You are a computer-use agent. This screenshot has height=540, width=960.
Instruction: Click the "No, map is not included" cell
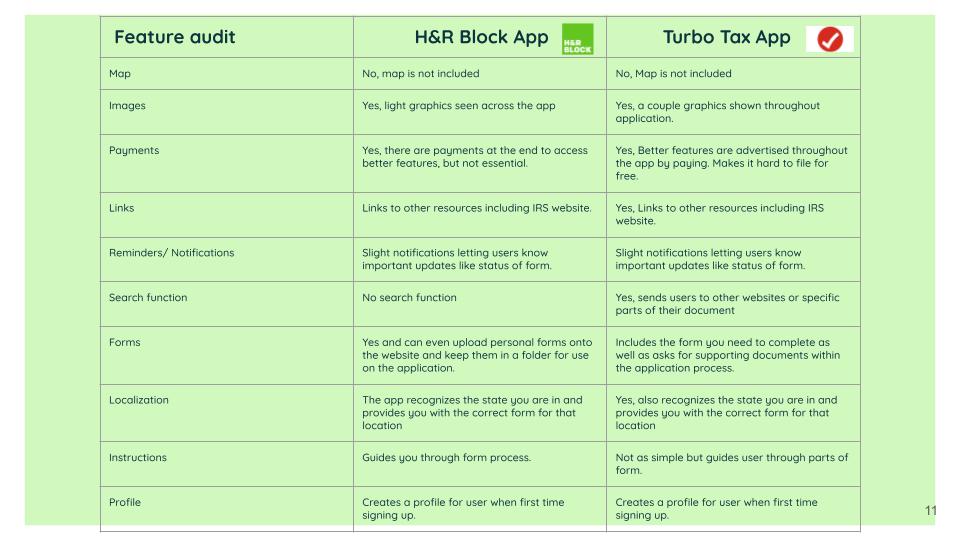tap(420, 74)
